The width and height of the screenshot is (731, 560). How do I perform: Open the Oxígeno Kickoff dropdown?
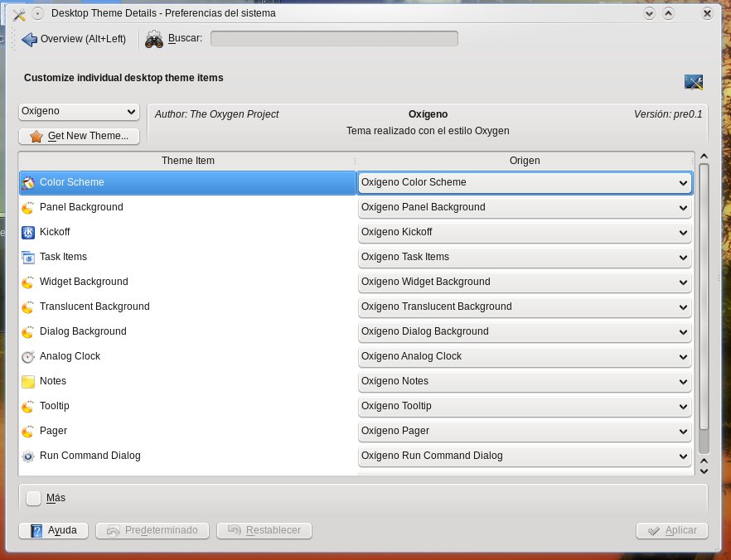point(525,232)
